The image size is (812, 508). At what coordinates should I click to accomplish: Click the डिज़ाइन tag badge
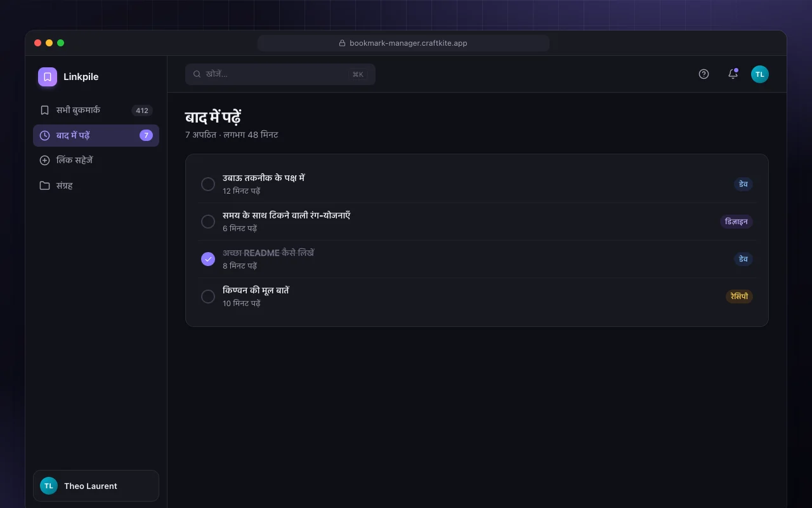tap(737, 222)
